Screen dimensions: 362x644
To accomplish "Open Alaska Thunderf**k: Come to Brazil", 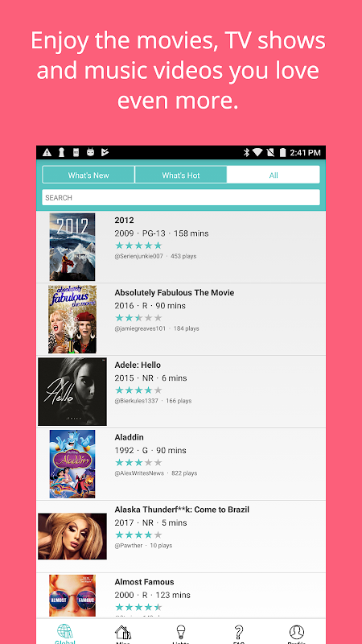I will tap(182, 510).
